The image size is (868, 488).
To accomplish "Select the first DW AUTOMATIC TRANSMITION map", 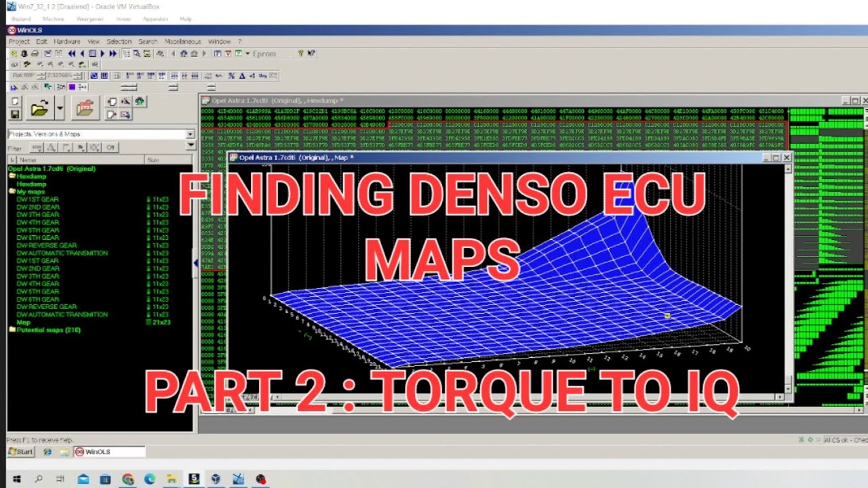I will coord(62,253).
